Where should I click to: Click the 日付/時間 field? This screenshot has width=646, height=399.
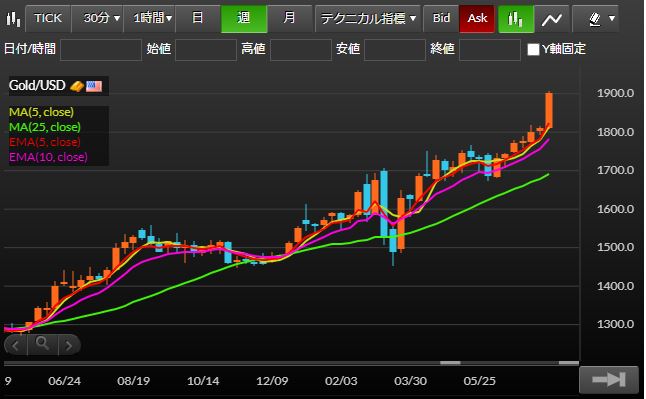point(101,49)
